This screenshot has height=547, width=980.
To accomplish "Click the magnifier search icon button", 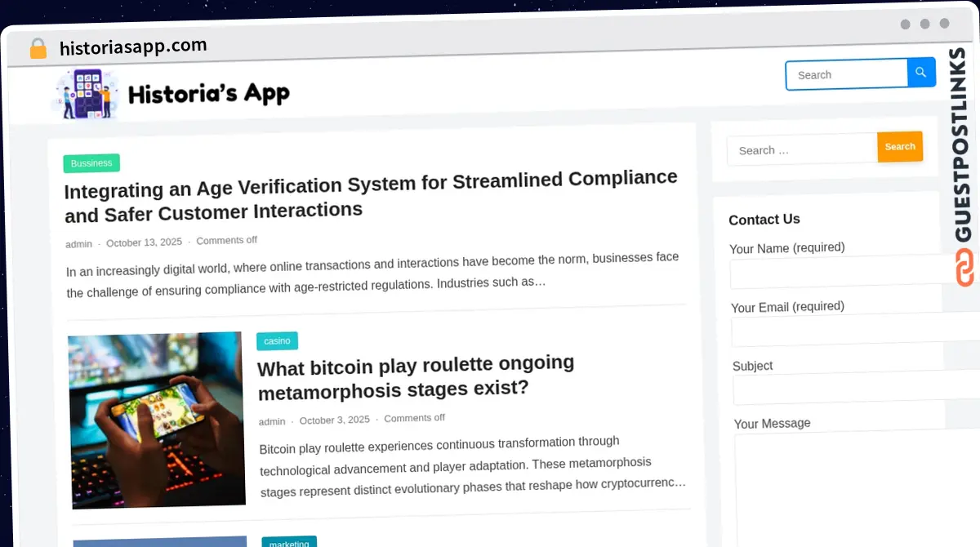I will pos(921,73).
